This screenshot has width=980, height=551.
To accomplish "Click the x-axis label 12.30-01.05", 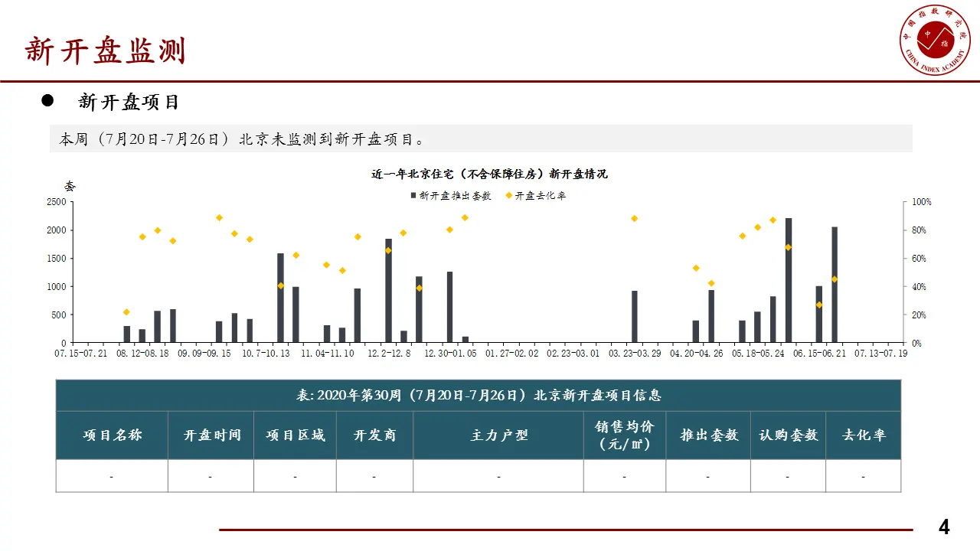I will [x=450, y=354].
